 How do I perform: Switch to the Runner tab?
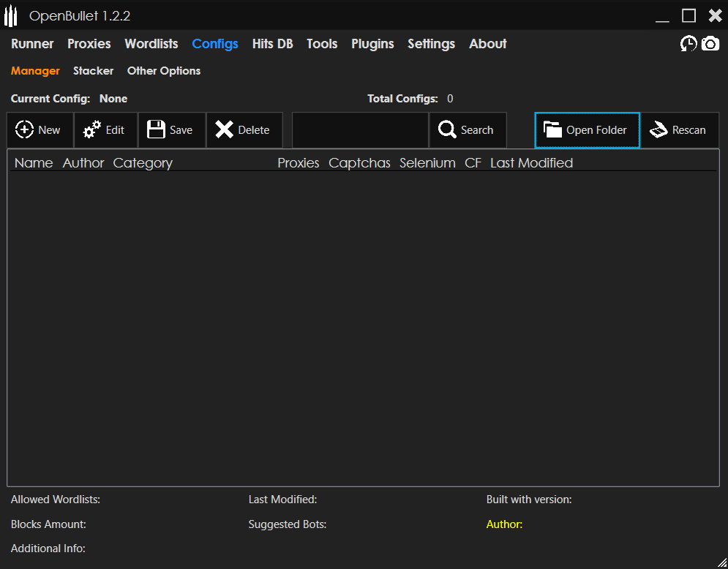click(32, 44)
